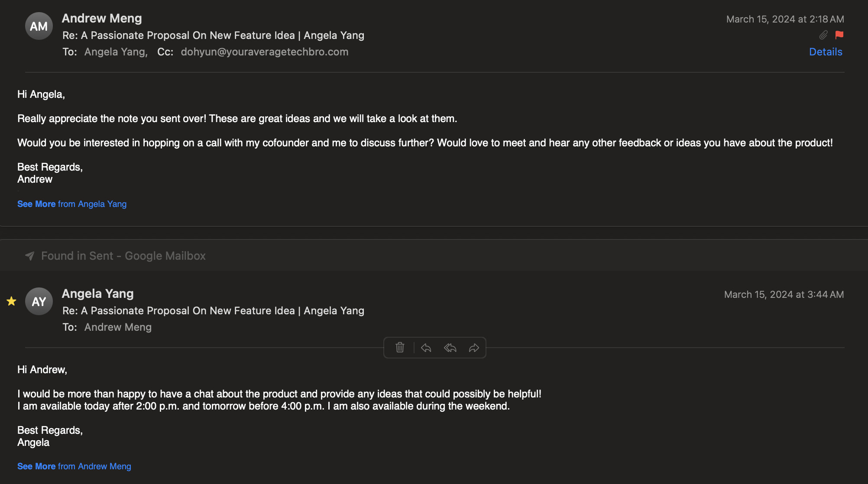Click sender name Andrew Meng
The height and width of the screenshot is (484, 868).
tap(102, 18)
